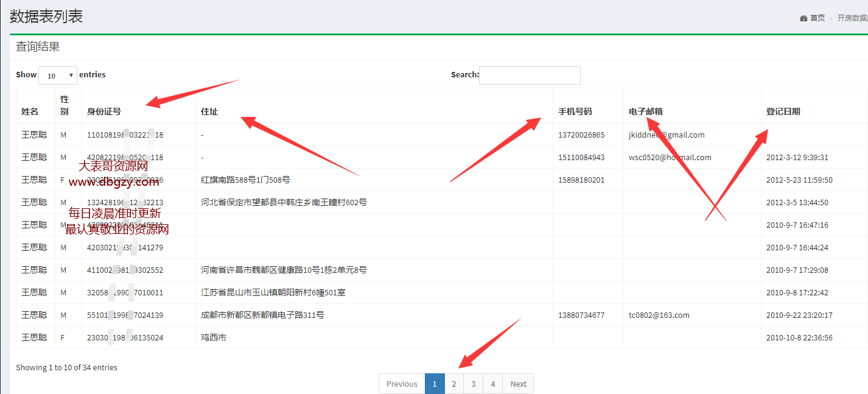Click the Previous pagination button
The image size is (868, 394).
tap(401, 383)
